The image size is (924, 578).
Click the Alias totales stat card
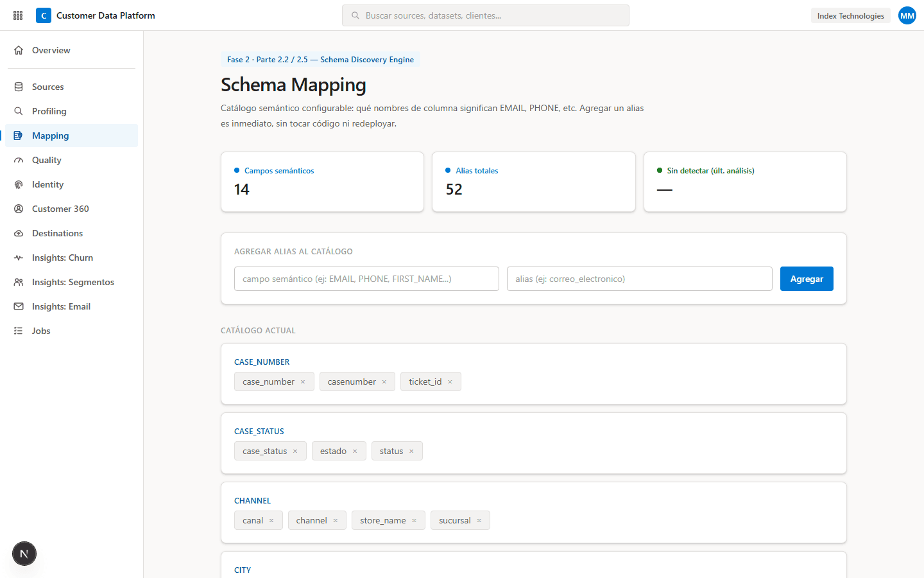tap(534, 182)
